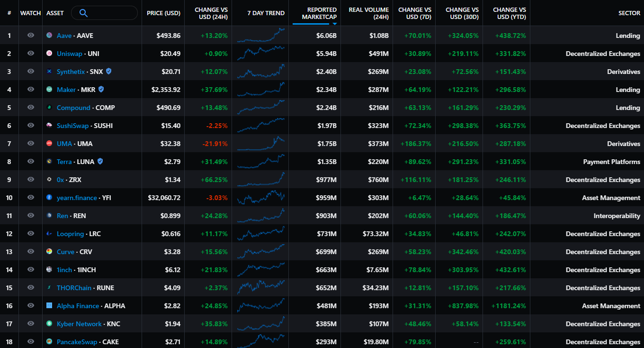Click the verified badge next to Synthetix
The height and width of the screenshot is (348, 644).
point(108,71)
